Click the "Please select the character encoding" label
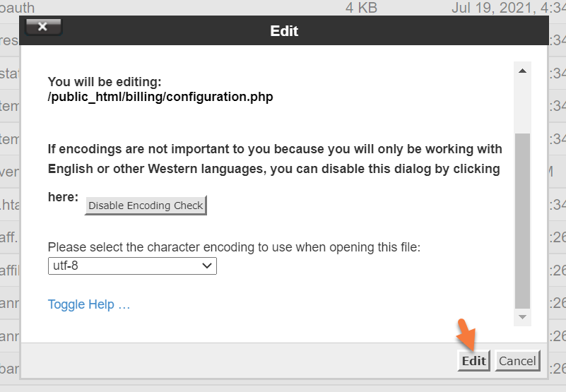 pyautogui.click(x=234, y=247)
